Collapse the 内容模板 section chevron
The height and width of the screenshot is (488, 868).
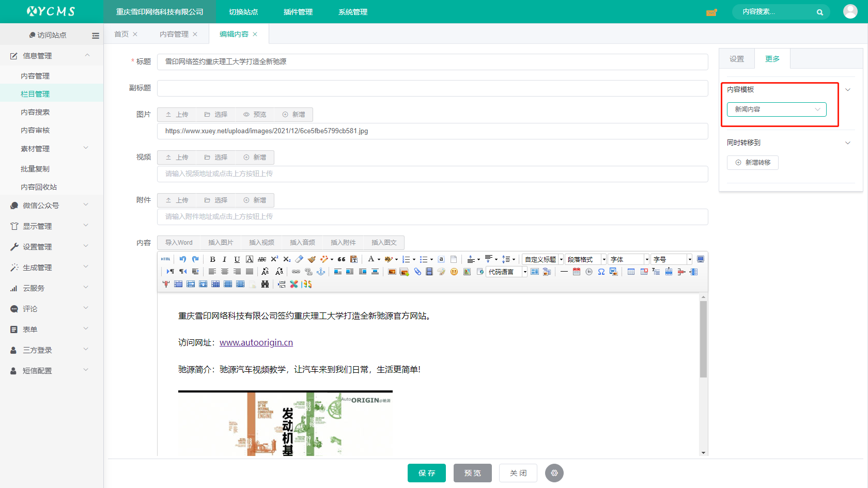847,90
